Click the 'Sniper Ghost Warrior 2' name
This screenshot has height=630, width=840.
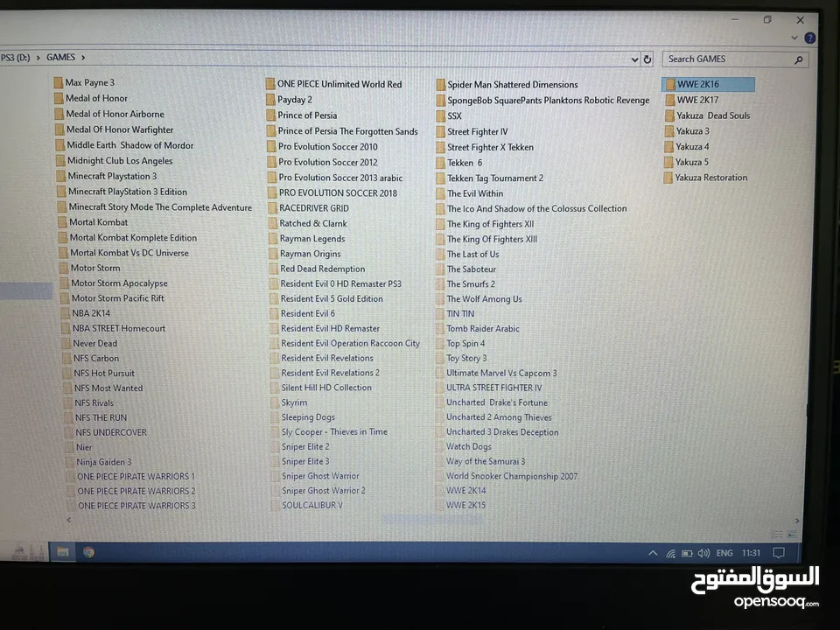pyautogui.click(x=324, y=490)
